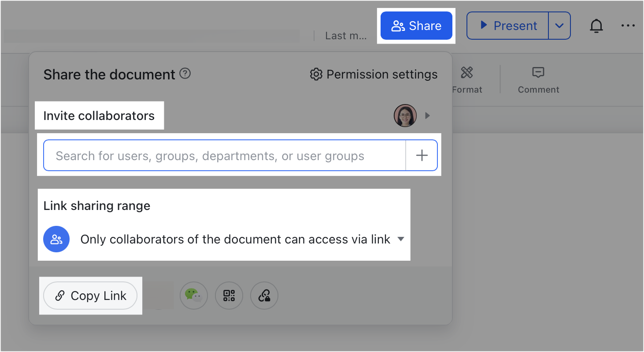Open the link sharing range dropdown
This screenshot has width=644, height=352.
coord(400,239)
